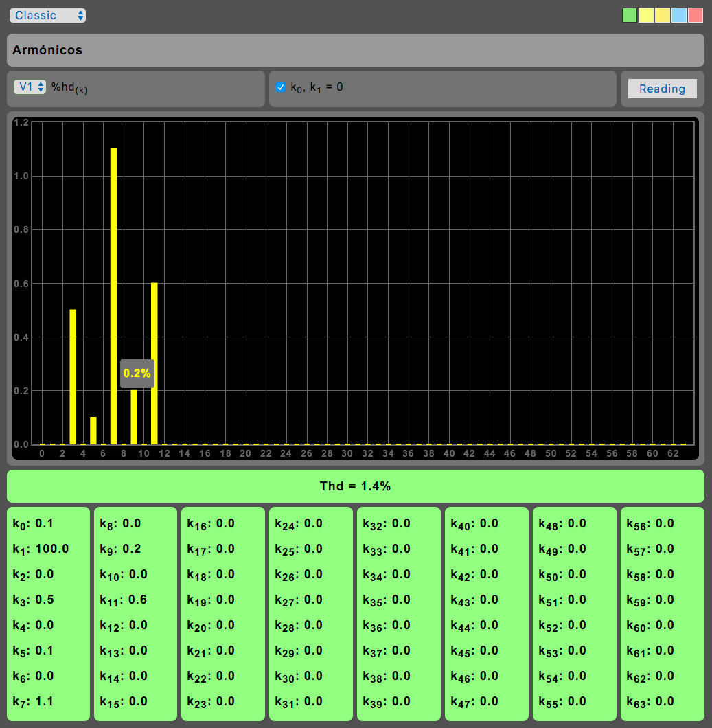Click the %hd(k) label
This screenshot has width=712, height=728.
pyautogui.click(x=69, y=88)
